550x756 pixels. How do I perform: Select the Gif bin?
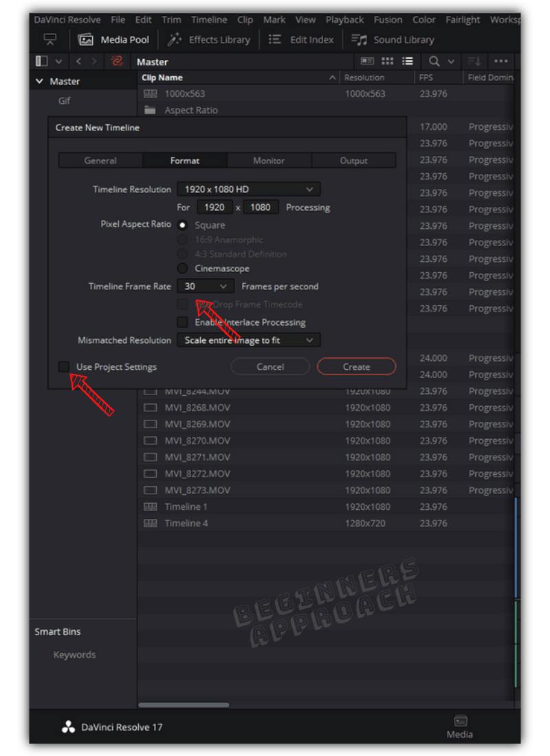pos(64,101)
